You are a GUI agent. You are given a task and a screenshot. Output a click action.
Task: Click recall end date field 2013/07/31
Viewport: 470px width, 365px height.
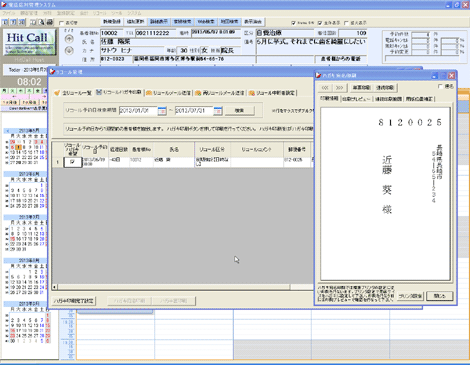(194, 111)
